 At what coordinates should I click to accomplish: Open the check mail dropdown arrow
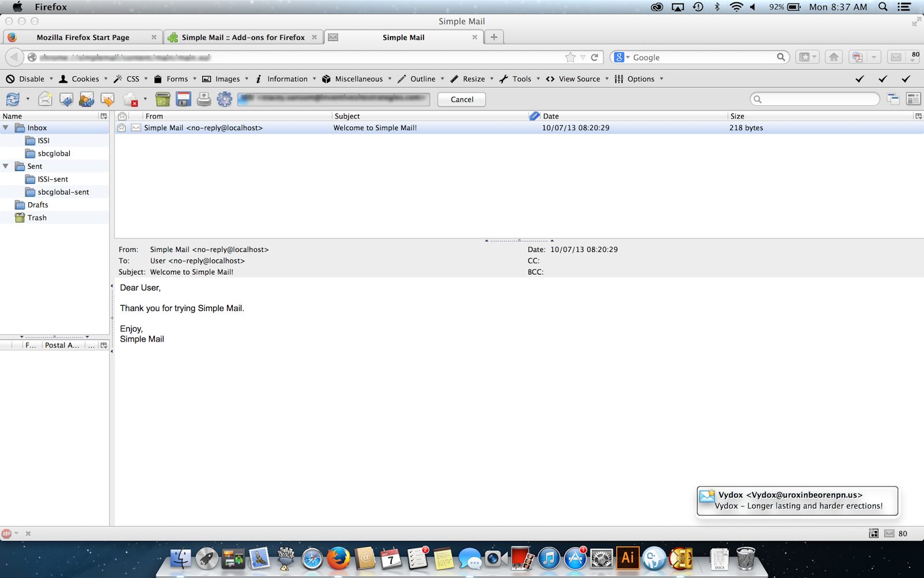28,99
